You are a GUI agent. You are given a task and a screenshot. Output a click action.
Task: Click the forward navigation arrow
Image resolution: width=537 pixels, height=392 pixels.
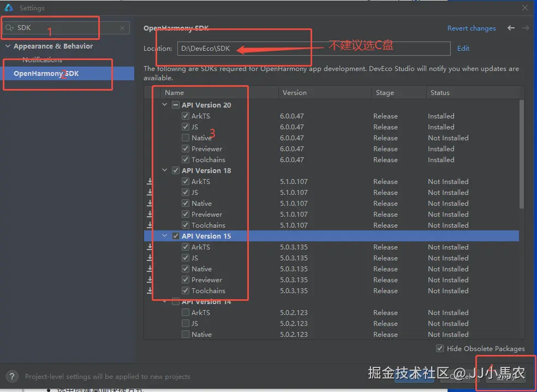(526, 28)
